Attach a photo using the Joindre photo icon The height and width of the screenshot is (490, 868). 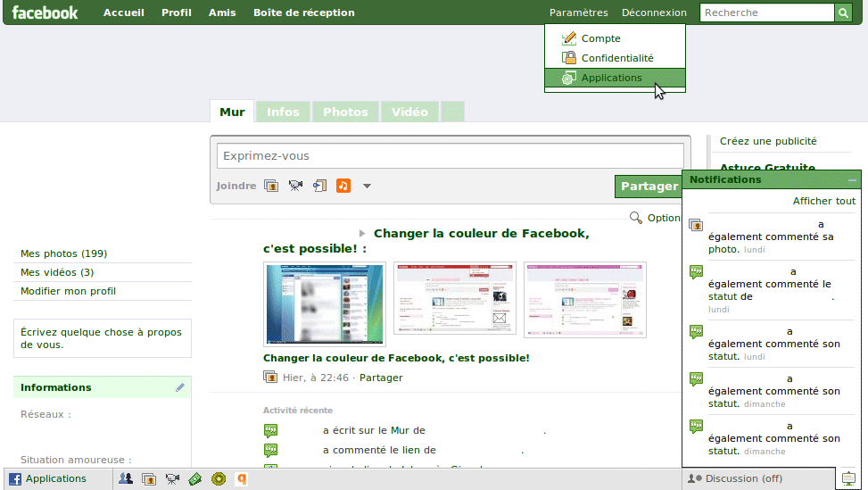271,186
